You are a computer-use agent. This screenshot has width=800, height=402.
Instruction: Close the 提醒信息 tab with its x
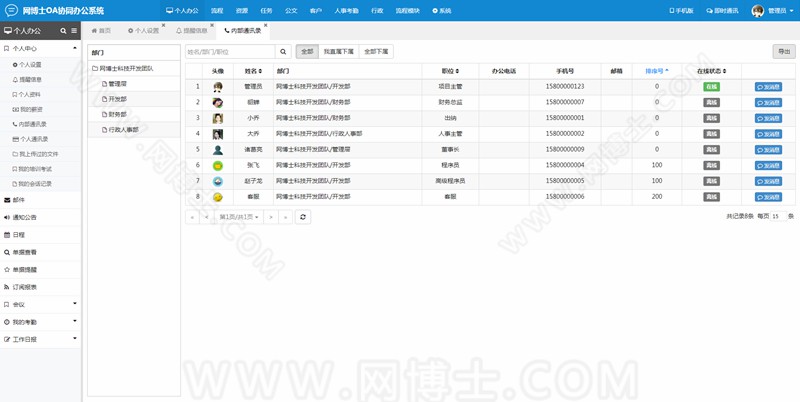click(x=212, y=25)
